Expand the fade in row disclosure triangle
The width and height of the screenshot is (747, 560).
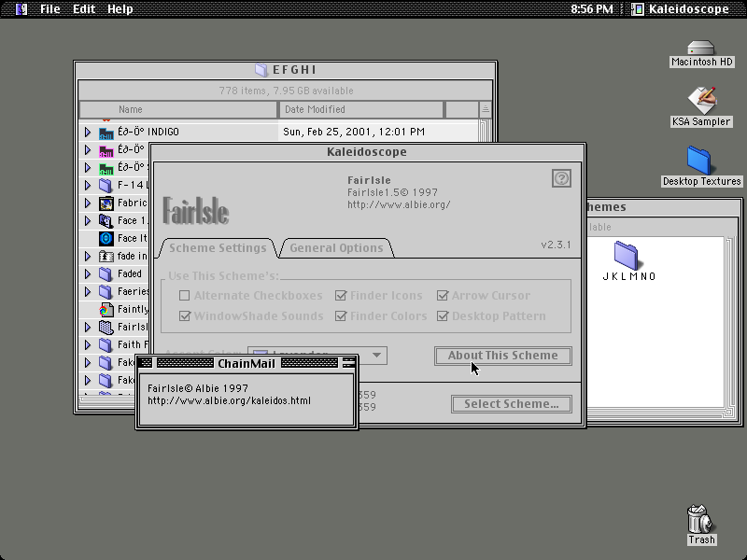(x=88, y=256)
